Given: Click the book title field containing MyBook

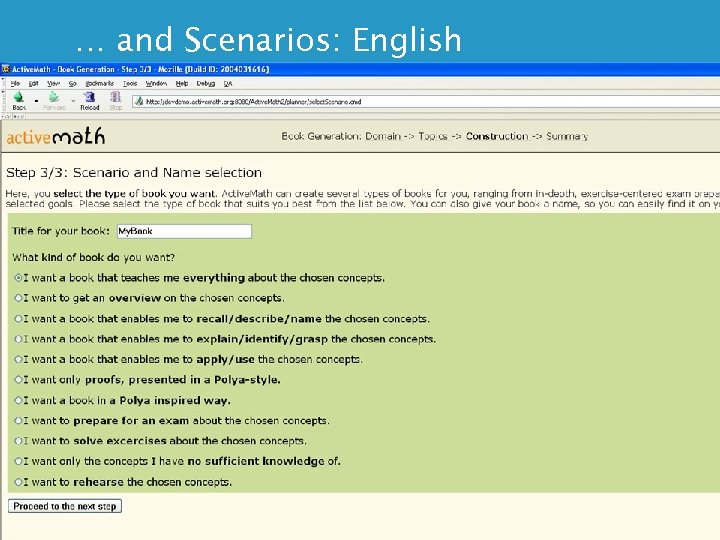Looking at the screenshot, I should [x=184, y=231].
